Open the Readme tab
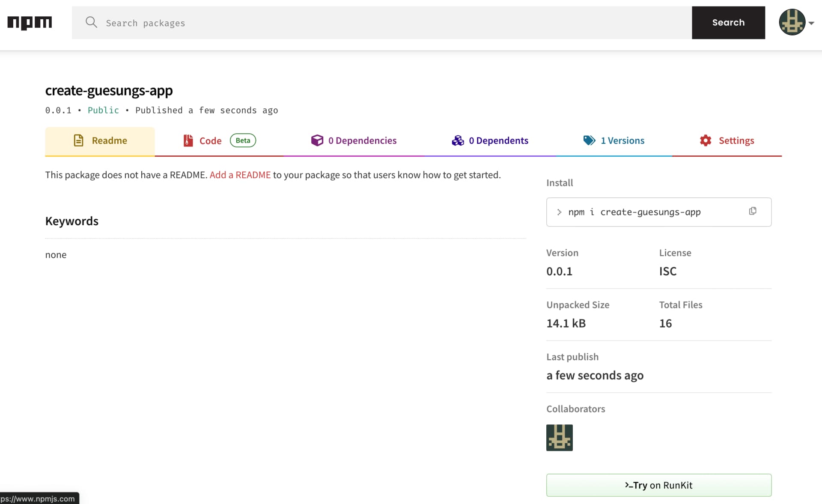 [x=100, y=141]
